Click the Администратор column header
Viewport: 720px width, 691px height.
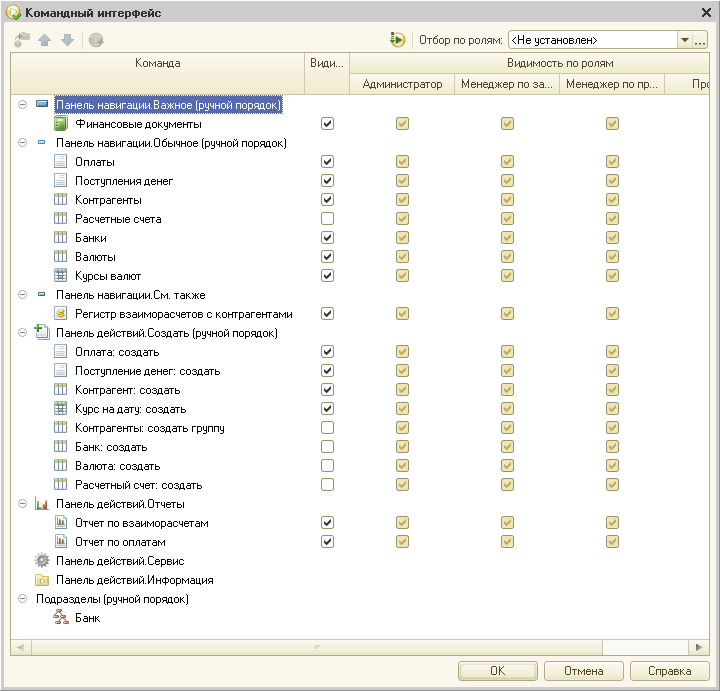point(402,85)
